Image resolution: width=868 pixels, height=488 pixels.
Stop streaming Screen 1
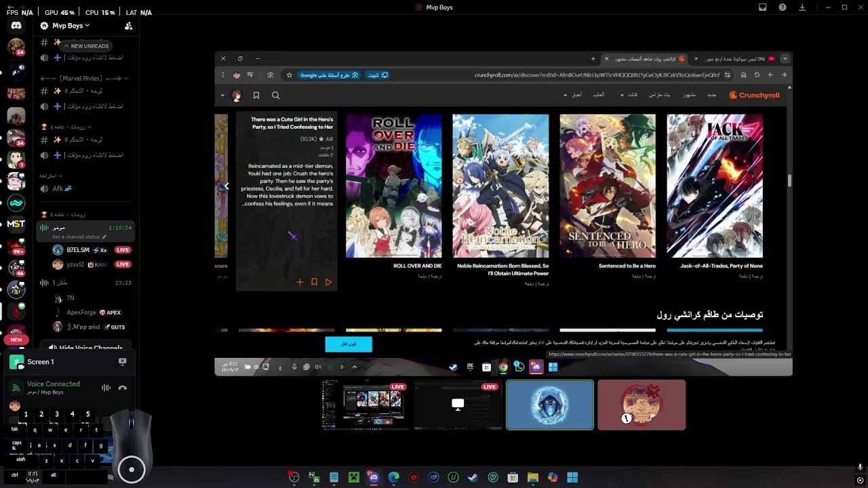click(x=122, y=362)
